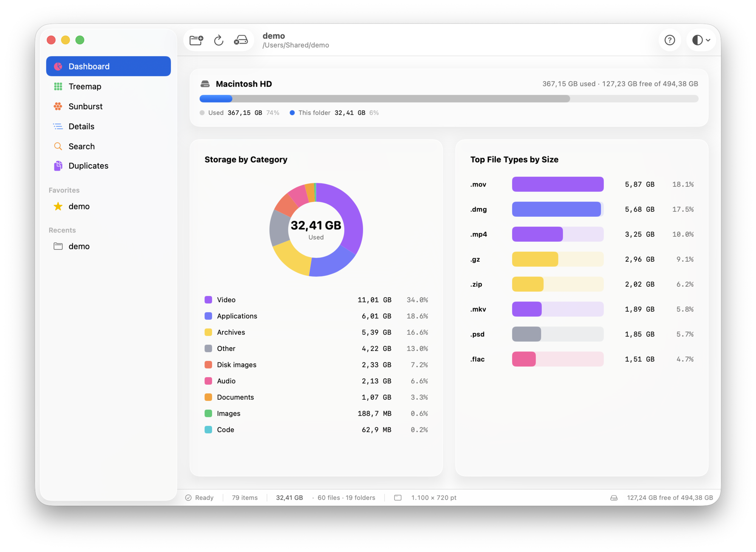The image size is (756, 552).
Task: Click the 188,7 MB Images size value
Action: tap(374, 414)
